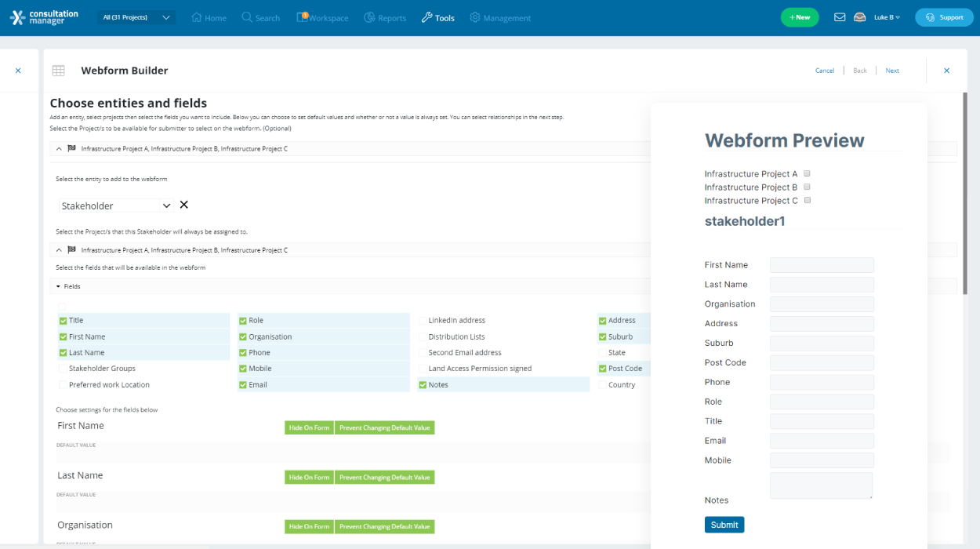Screen dimensions: 980x549
Task: Open the All (31 Projects) dropdown
Action: pos(136,17)
